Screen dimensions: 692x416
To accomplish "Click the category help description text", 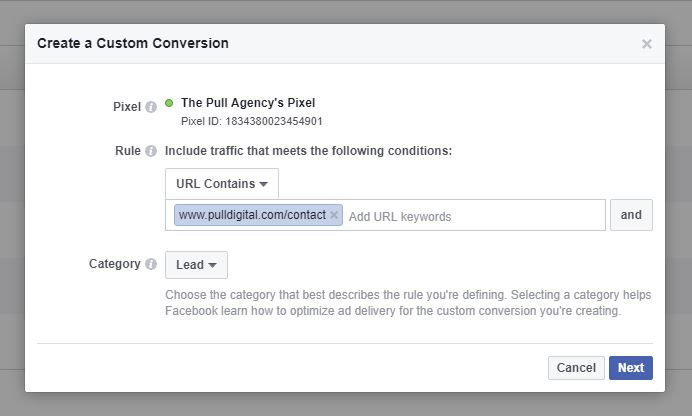I will [407, 303].
